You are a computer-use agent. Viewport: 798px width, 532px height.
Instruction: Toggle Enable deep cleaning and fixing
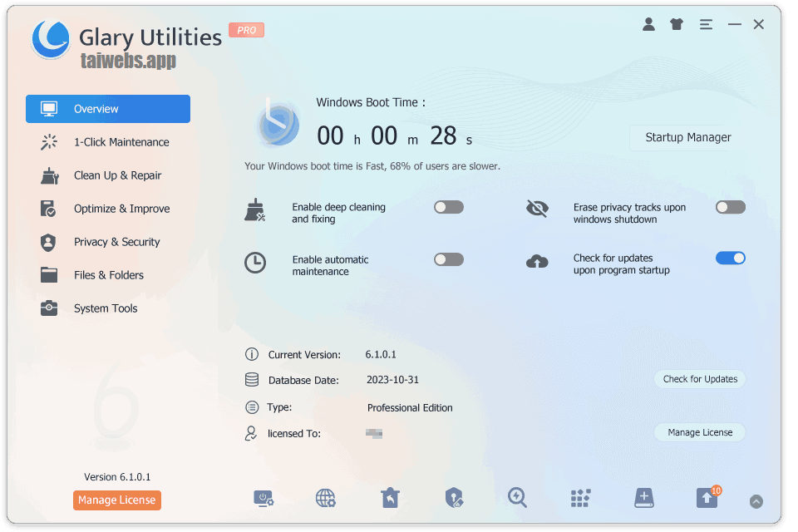[x=448, y=207]
